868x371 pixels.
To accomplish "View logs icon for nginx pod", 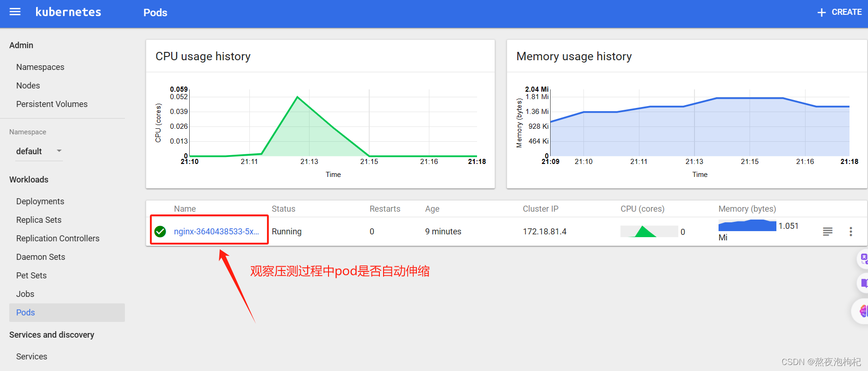I will point(828,232).
